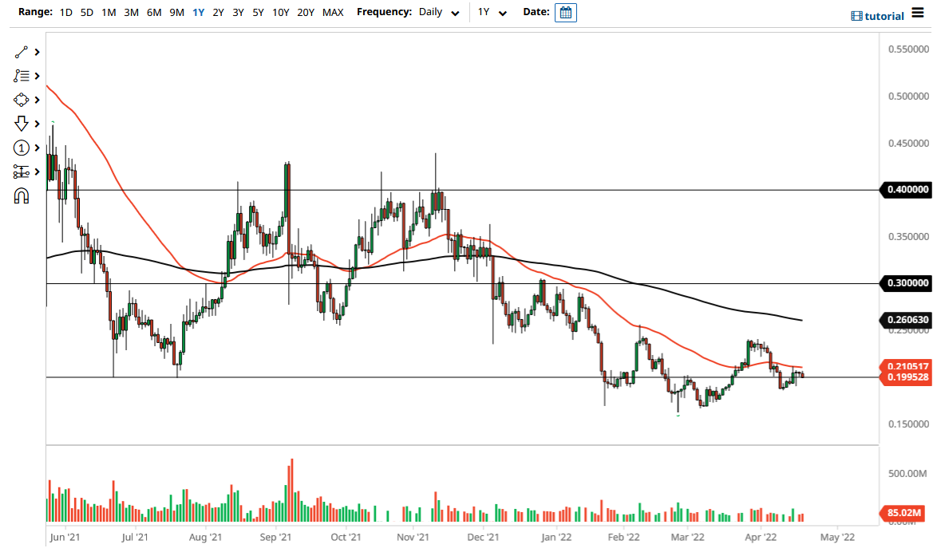Open the annotation list tool

tap(22, 76)
